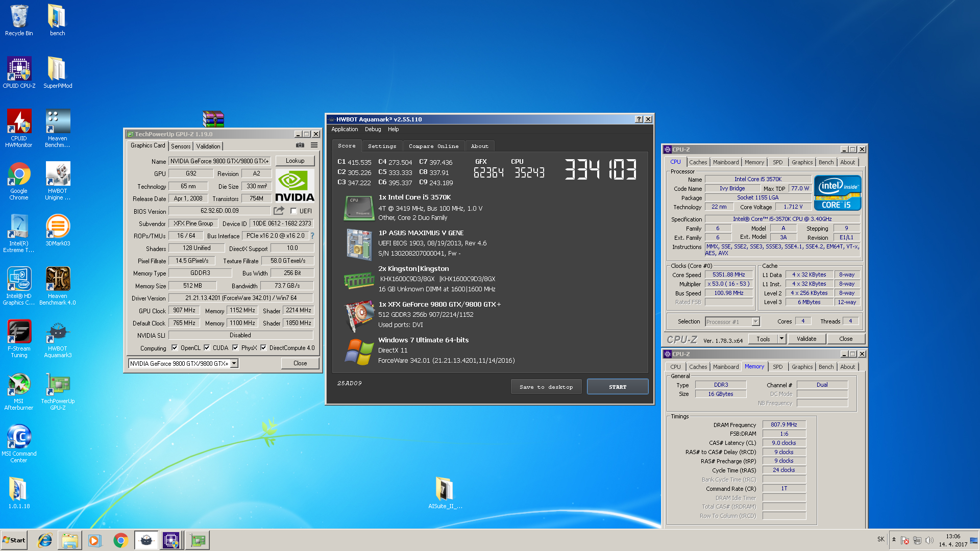This screenshot has height=551, width=980.
Task: Launch HWBOT Unigine desktop shortcut
Action: (x=57, y=181)
